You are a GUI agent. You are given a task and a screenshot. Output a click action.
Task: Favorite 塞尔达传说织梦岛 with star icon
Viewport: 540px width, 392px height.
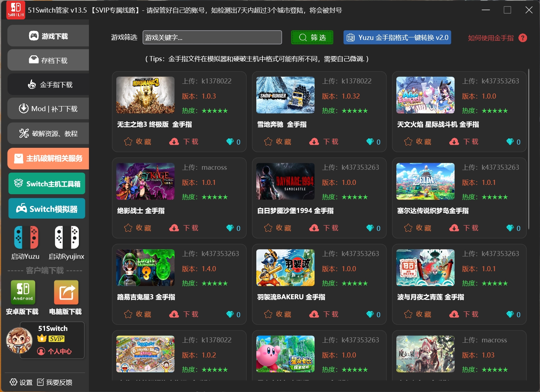click(x=408, y=228)
